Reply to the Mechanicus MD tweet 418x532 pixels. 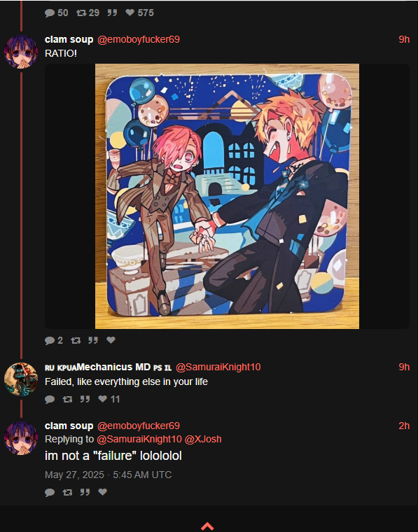click(50, 399)
